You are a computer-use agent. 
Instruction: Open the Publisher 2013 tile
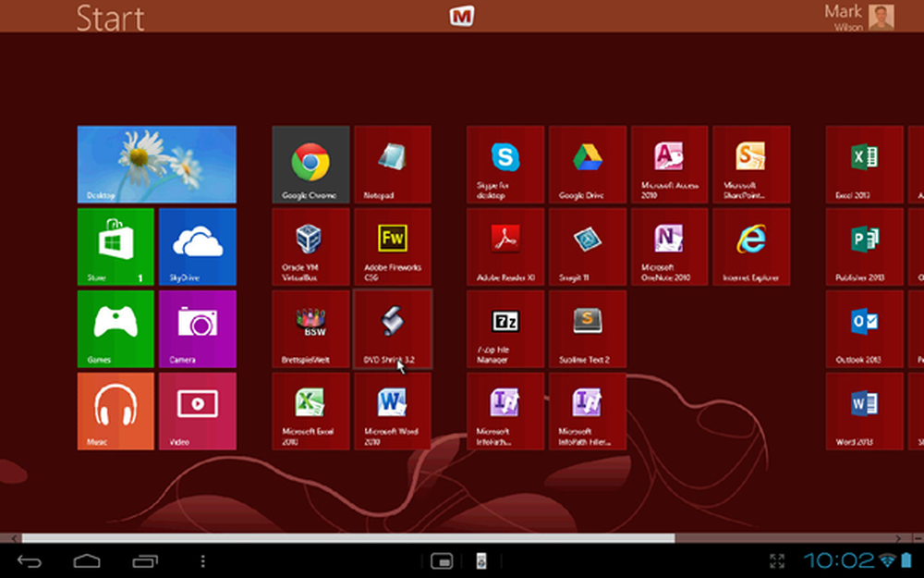click(x=865, y=247)
